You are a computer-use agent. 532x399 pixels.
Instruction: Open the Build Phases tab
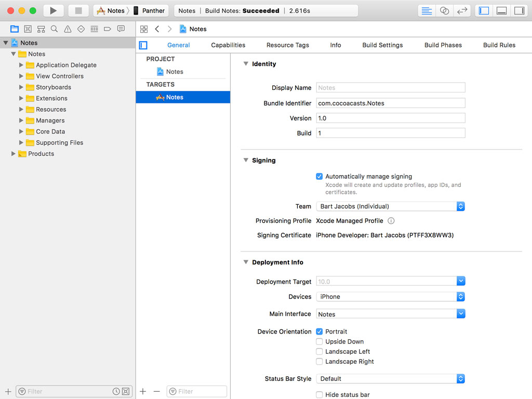(x=443, y=45)
